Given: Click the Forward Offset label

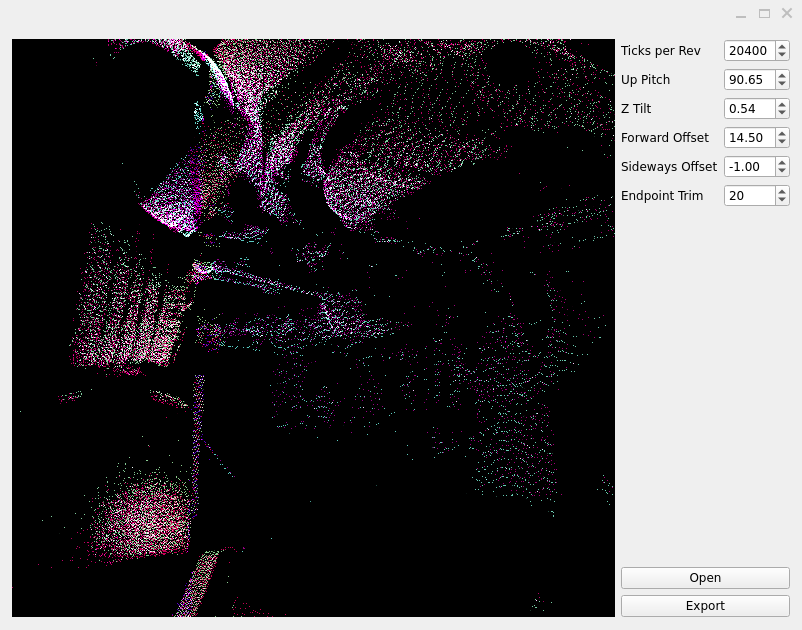Looking at the screenshot, I should pos(664,138).
